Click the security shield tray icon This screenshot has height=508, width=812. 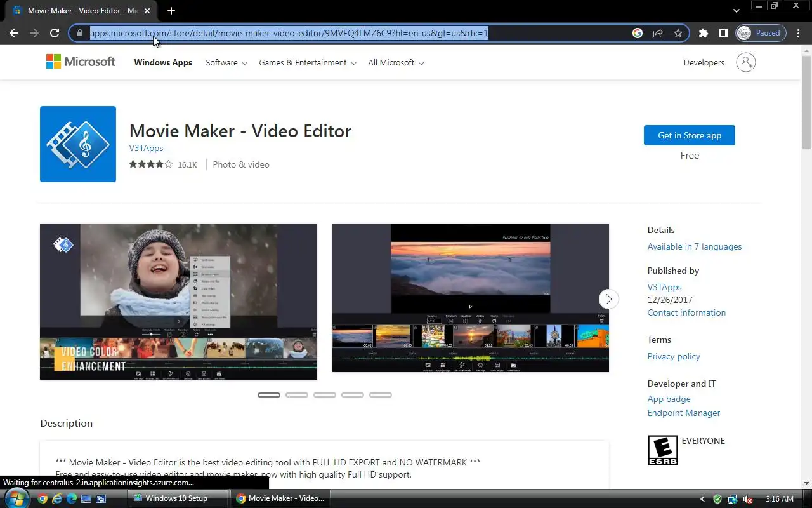(x=717, y=499)
